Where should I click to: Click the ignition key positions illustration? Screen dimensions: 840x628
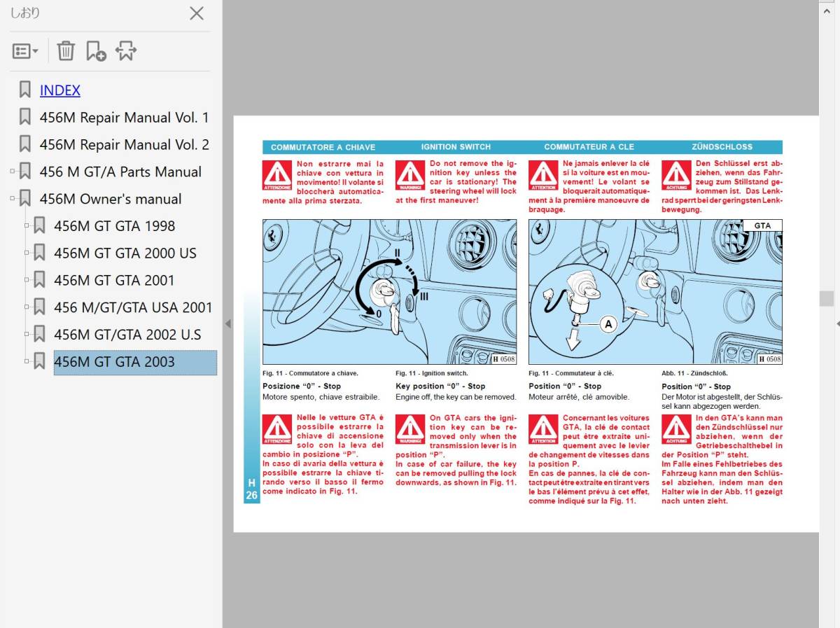point(390,292)
